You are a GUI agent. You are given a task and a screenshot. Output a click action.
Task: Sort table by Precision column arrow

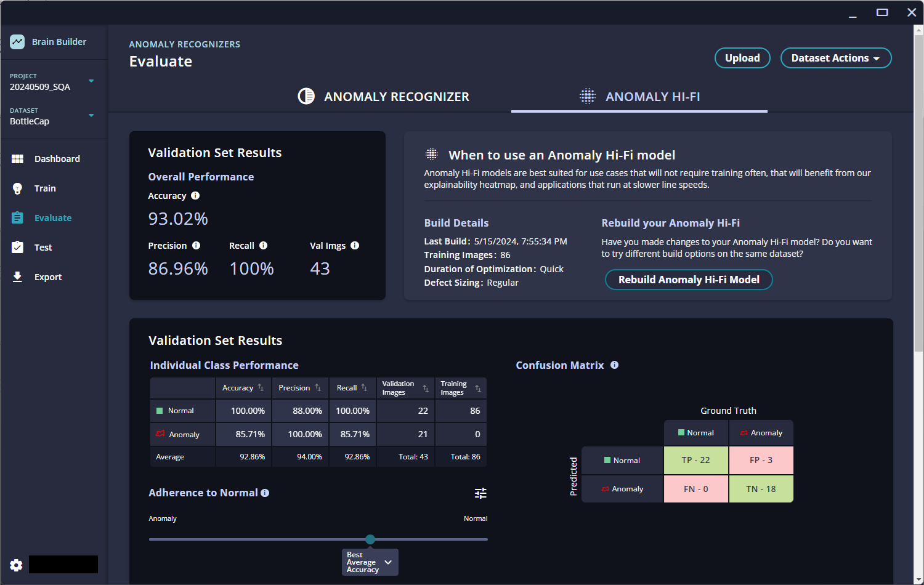pyautogui.click(x=318, y=388)
